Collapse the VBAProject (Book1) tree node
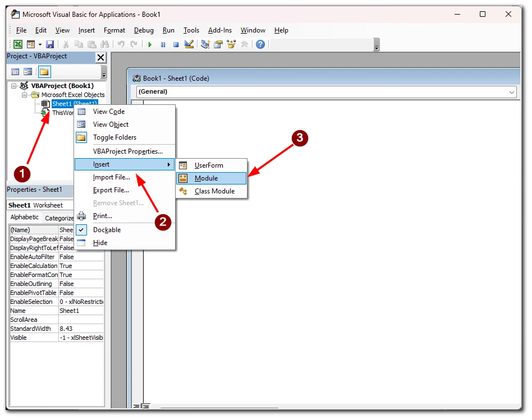Viewport: 532px width, 420px height. [13, 86]
